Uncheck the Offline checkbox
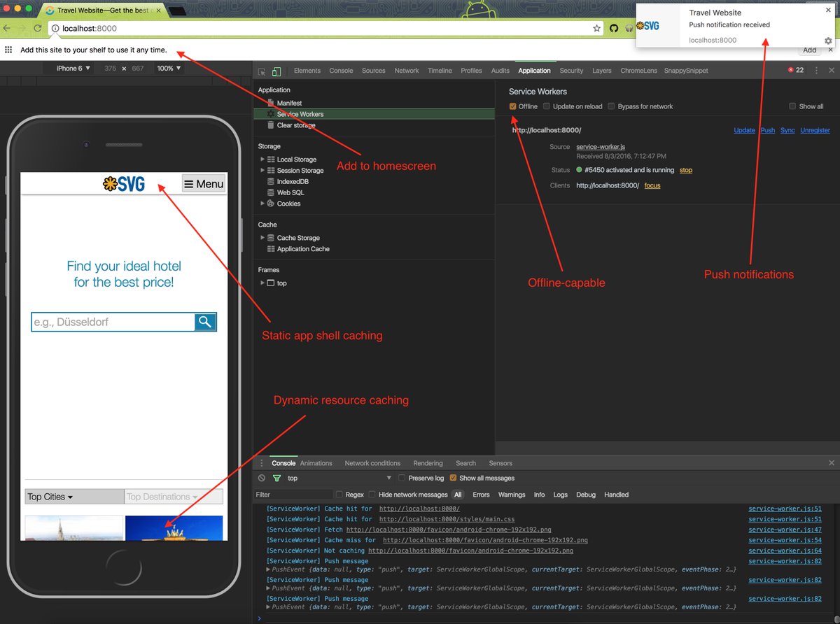This screenshot has width=840, height=624. (x=513, y=106)
